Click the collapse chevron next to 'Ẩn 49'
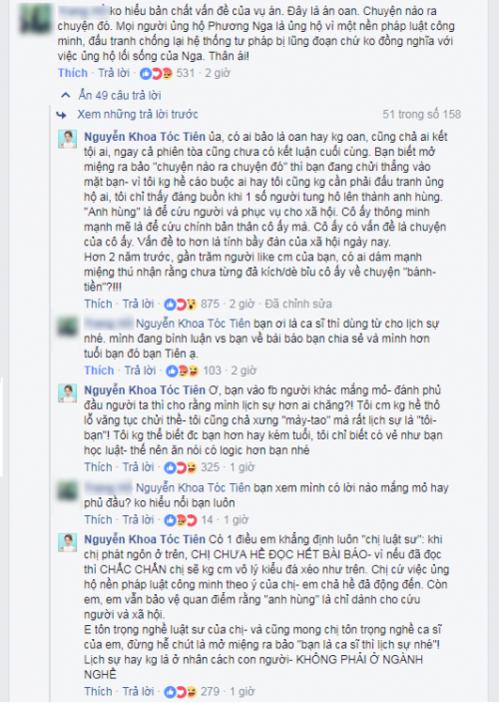499x703 pixels. click(x=66, y=95)
